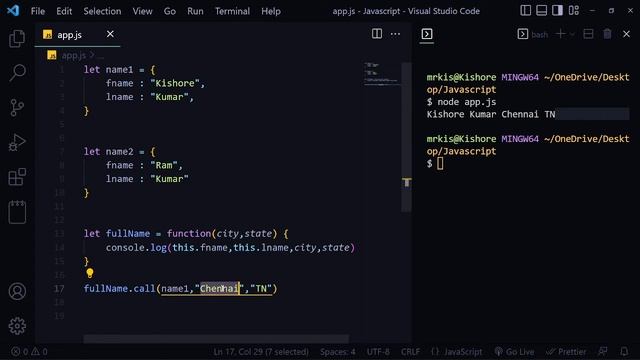Open the notebook icon in activity bar

click(17, 212)
